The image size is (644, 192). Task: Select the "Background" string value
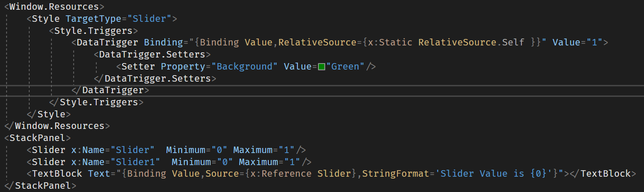244,67
